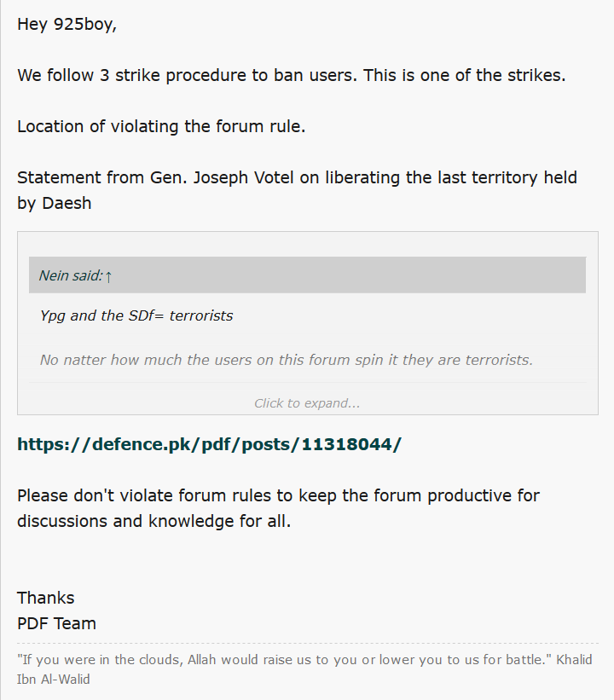Click the up arrow beside "Nein said:"
Image resolution: width=614 pixels, height=700 pixels.
click(108, 276)
